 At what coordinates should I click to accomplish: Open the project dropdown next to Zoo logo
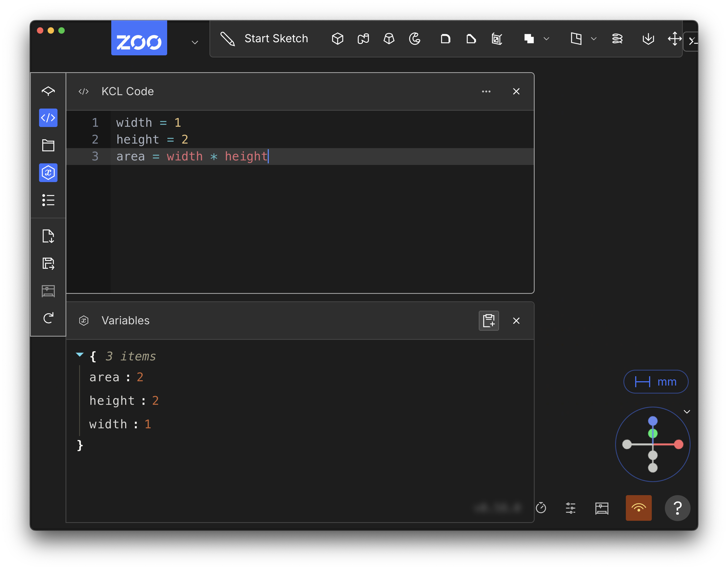(195, 42)
